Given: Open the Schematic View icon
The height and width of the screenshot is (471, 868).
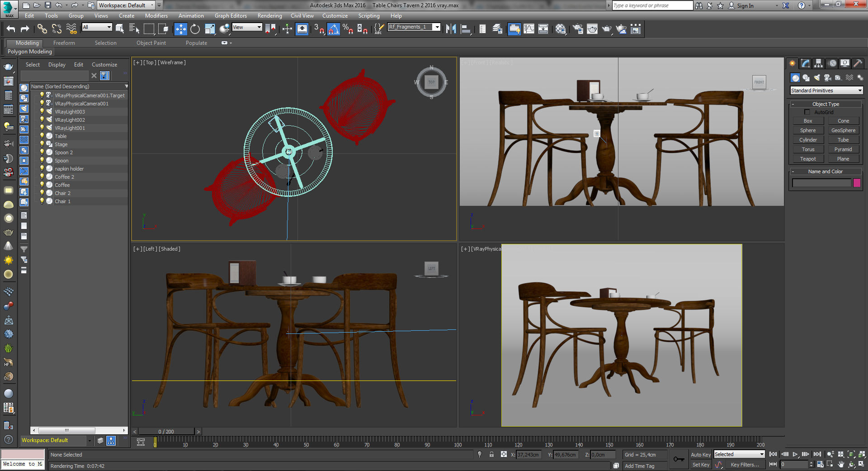Looking at the screenshot, I should [543, 29].
